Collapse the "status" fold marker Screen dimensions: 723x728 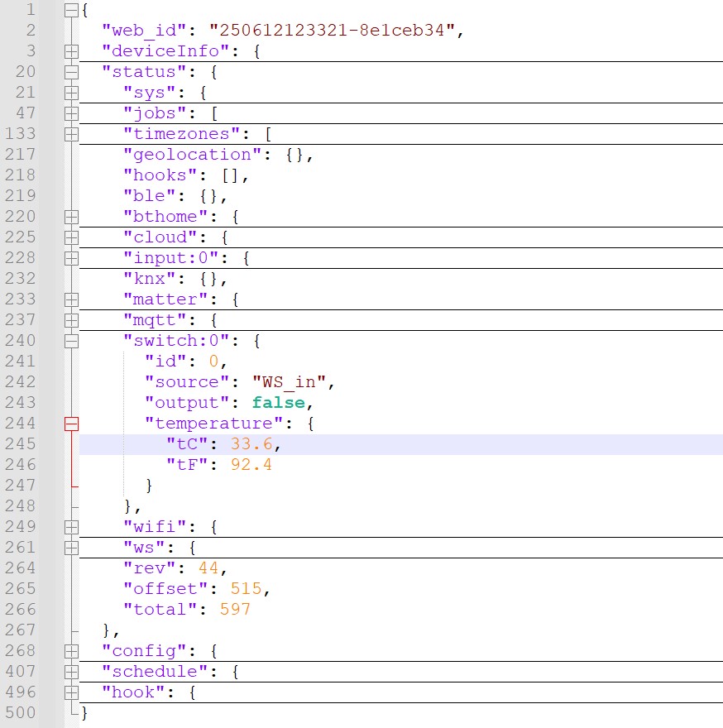(x=71, y=73)
